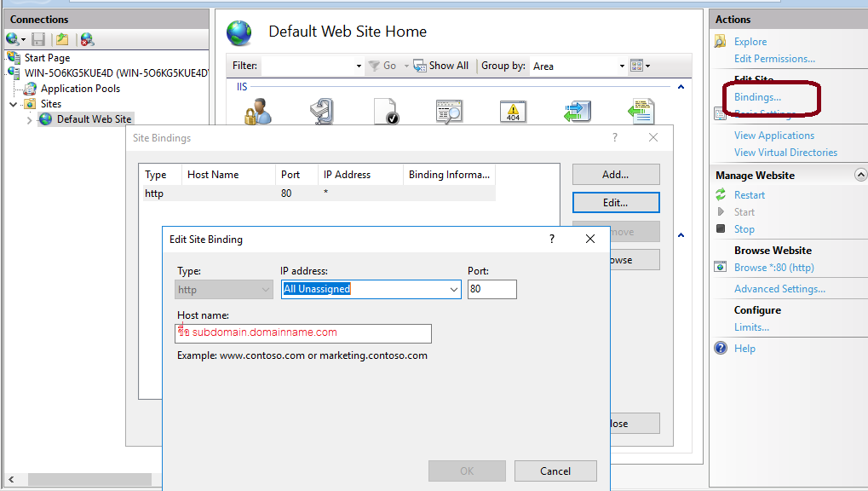Collapse the Manage Website section chevron
This screenshot has height=491, width=868.
tap(860, 175)
